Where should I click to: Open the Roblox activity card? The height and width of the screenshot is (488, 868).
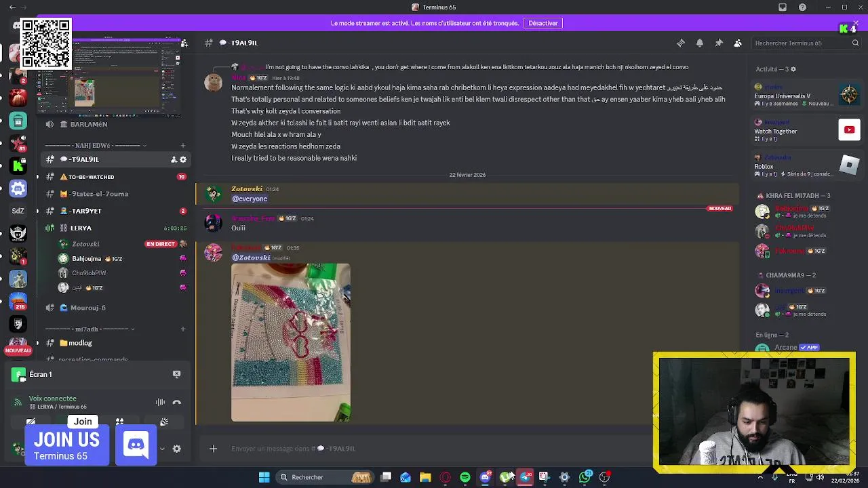pos(807,166)
